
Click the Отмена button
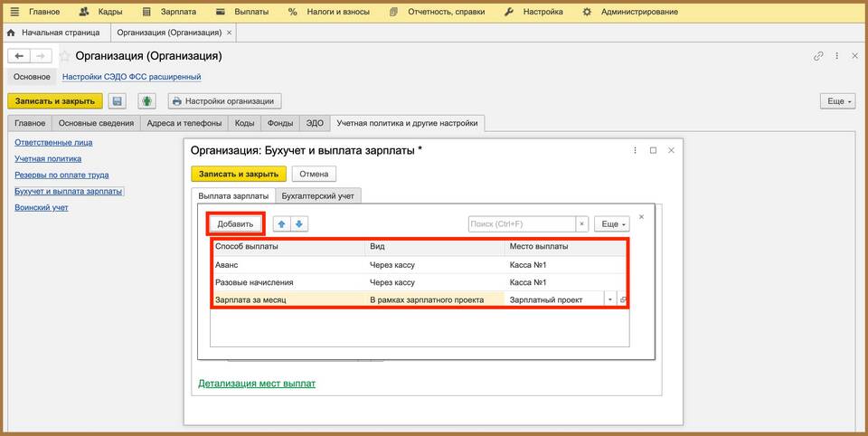pyautogui.click(x=314, y=174)
